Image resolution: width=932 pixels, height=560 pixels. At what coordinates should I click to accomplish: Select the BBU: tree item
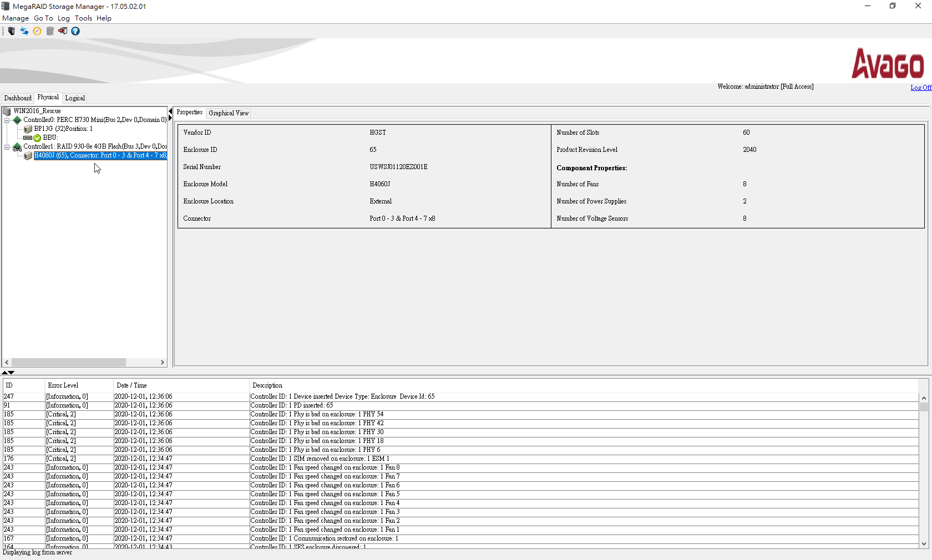click(50, 138)
